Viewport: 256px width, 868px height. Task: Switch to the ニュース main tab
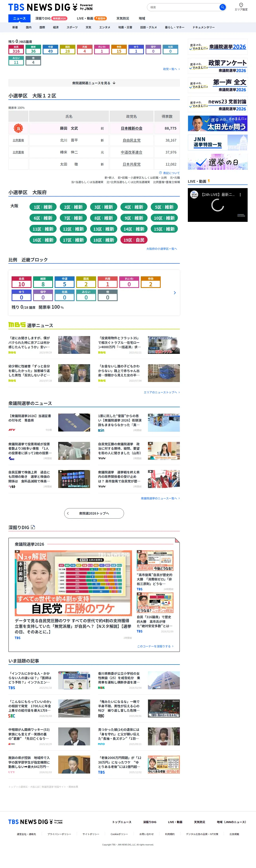(19, 19)
